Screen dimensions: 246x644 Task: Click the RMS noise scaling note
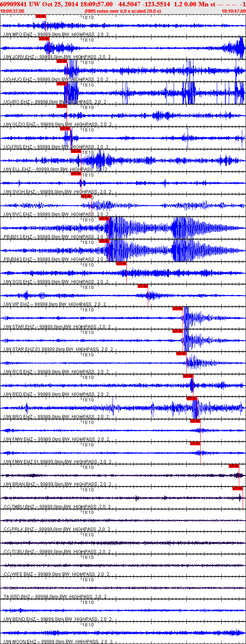pyautogui.click(x=123, y=11)
